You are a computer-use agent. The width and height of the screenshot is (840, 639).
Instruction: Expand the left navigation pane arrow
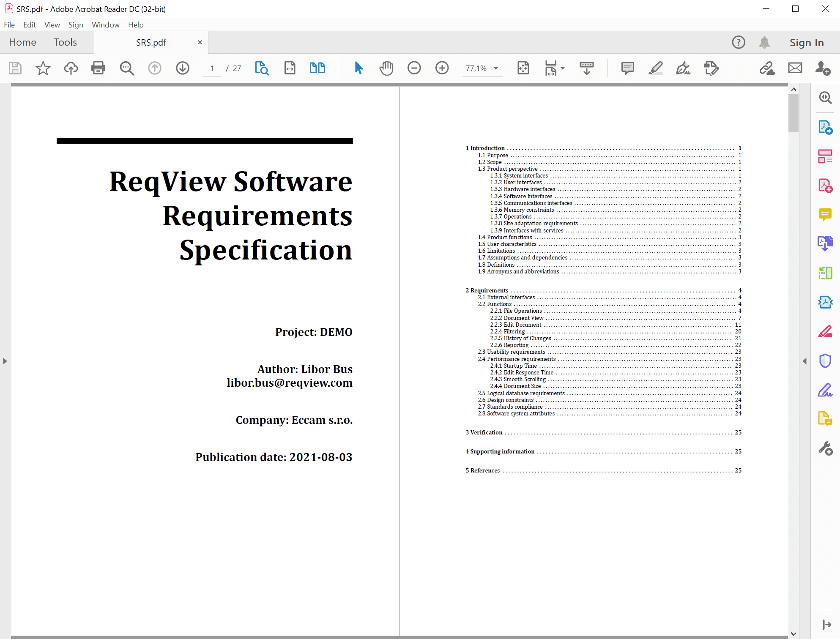[x=5, y=361]
